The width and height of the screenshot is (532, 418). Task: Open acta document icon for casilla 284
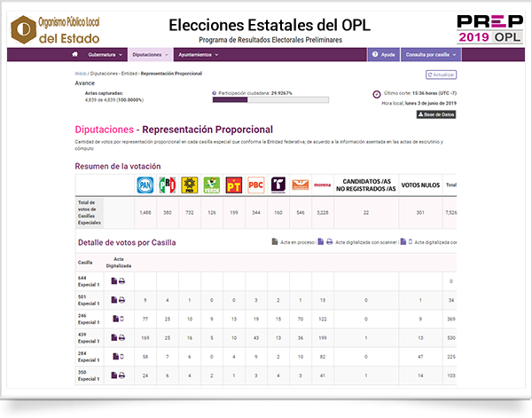tap(115, 357)
